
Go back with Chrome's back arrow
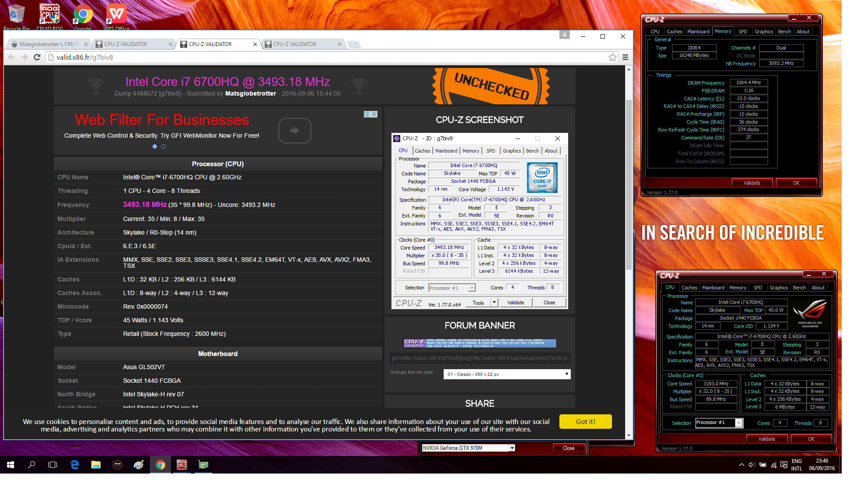coord(12,57)
